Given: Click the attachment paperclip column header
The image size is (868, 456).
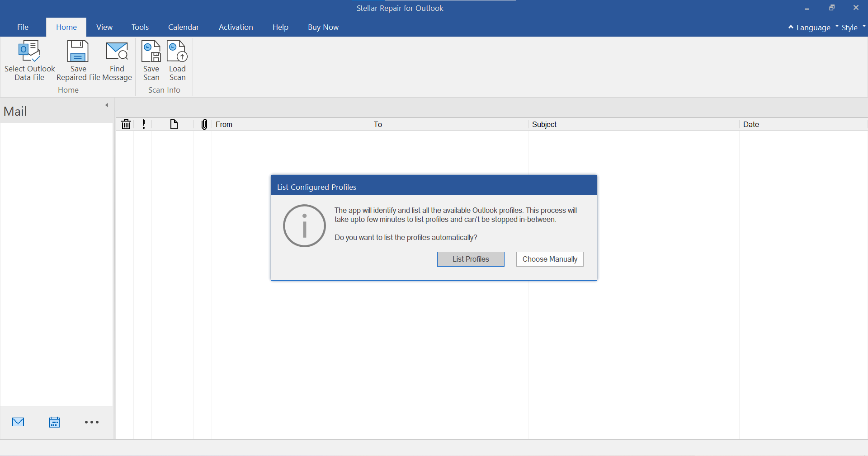Looking at the screenshot, I should point(204,124).
